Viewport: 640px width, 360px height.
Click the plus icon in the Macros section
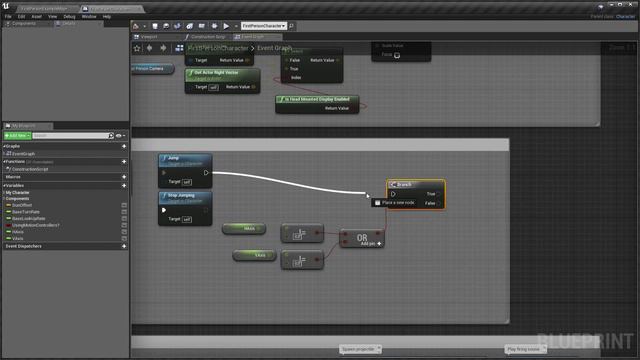(124, 177)
